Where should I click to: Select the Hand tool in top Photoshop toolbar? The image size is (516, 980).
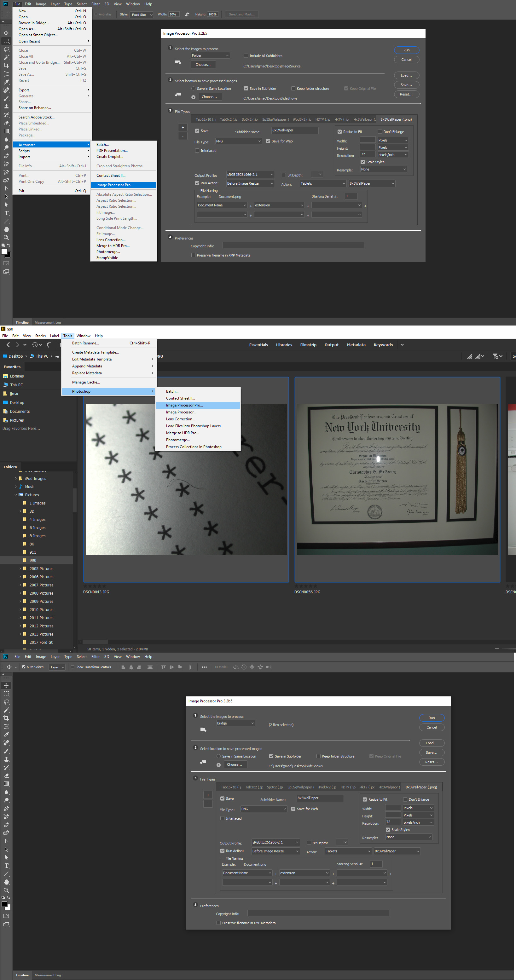[x=6, y=229]
